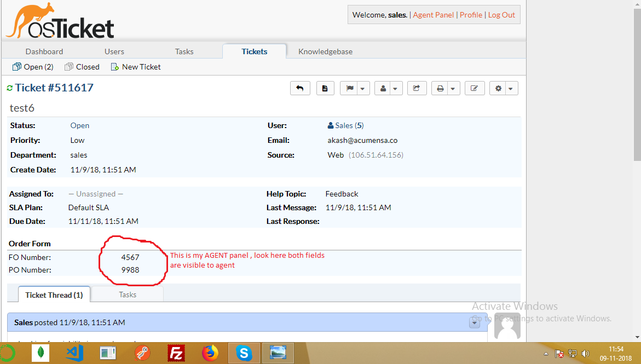Open the Knowledgebase menu
This screenshot has height=364, width=641.
click(x=325, y=51)
